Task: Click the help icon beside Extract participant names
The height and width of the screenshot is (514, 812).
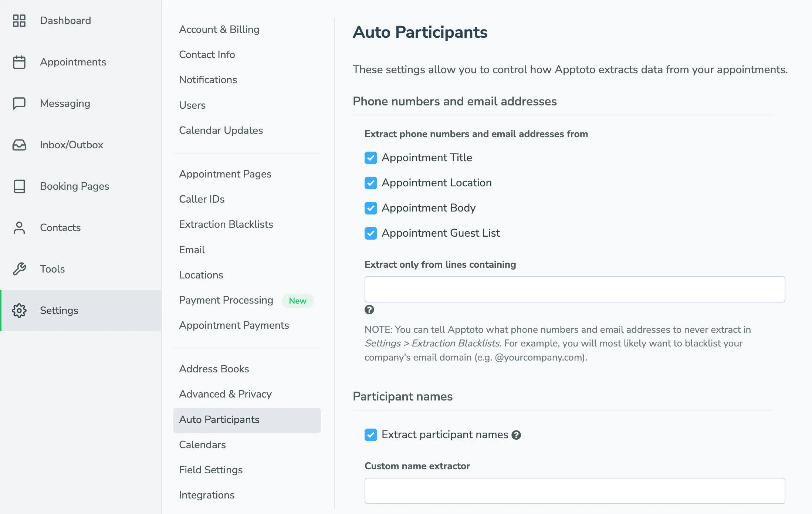Action: (x=517, y=435)
